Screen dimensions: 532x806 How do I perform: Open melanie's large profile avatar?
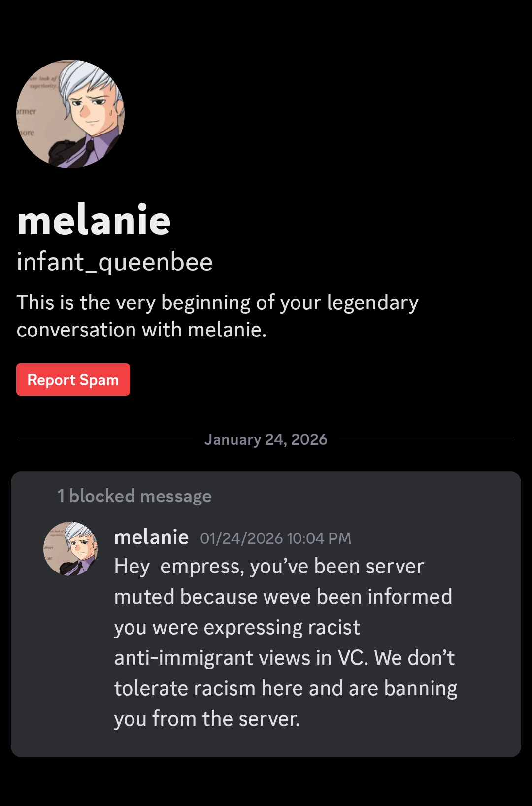(70, 114)
